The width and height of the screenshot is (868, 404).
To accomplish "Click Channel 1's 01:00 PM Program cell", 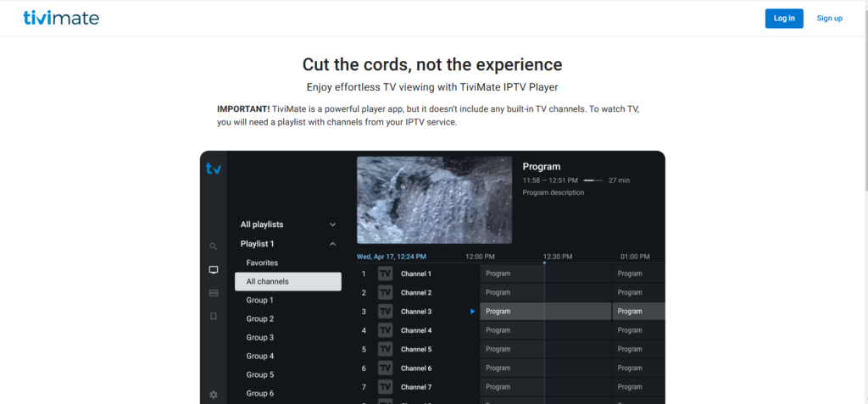I will tap(639, 274).
